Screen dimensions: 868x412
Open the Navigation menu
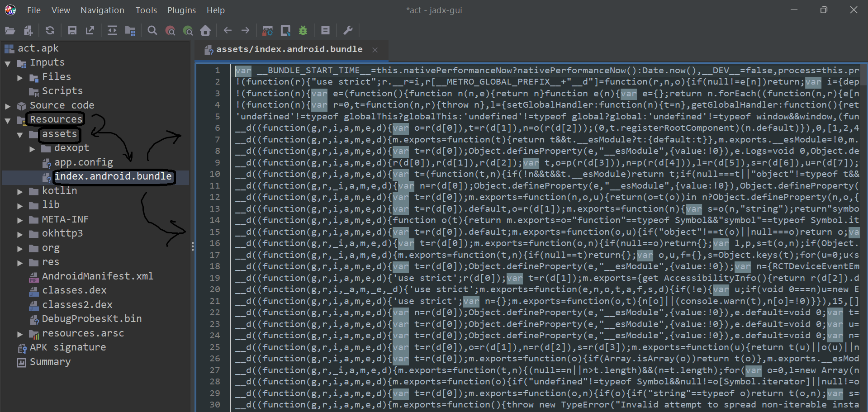tap(102, 10)
